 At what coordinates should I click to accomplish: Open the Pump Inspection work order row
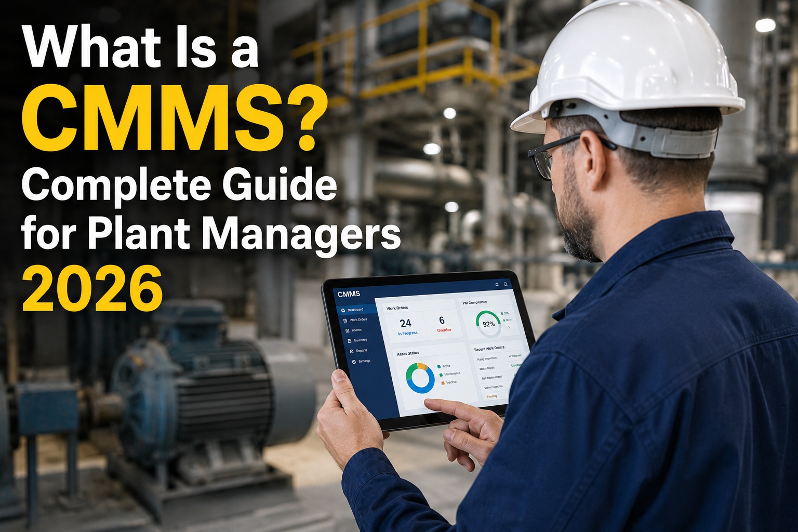[x=499, y=358]
